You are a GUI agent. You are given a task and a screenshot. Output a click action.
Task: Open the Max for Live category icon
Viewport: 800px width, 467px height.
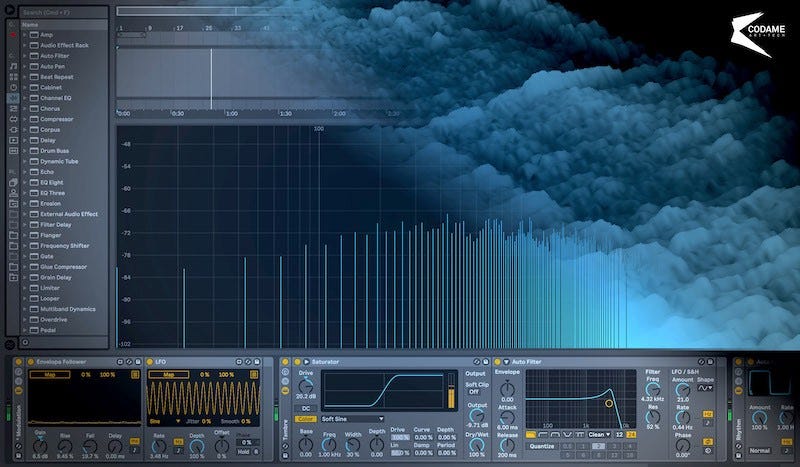coord(13,119)
